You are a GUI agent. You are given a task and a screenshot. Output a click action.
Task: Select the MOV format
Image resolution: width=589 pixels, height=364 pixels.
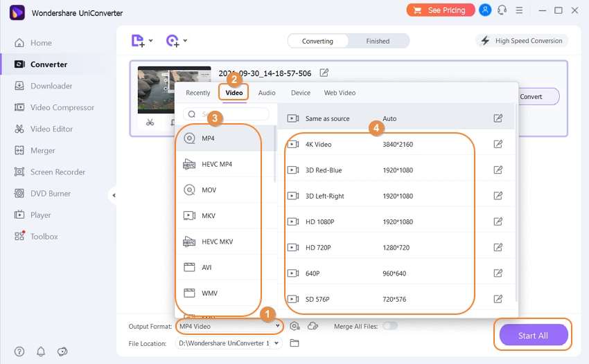225,190
